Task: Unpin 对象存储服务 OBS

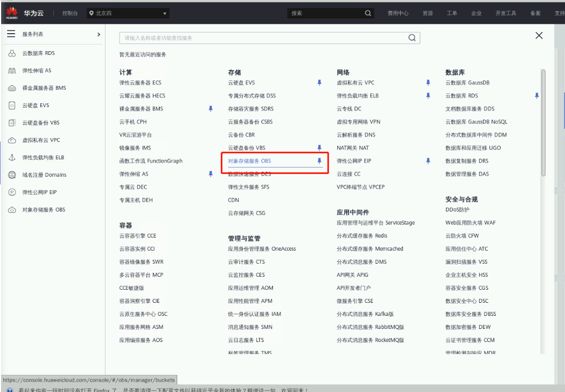Action: (x=319, y=161)
